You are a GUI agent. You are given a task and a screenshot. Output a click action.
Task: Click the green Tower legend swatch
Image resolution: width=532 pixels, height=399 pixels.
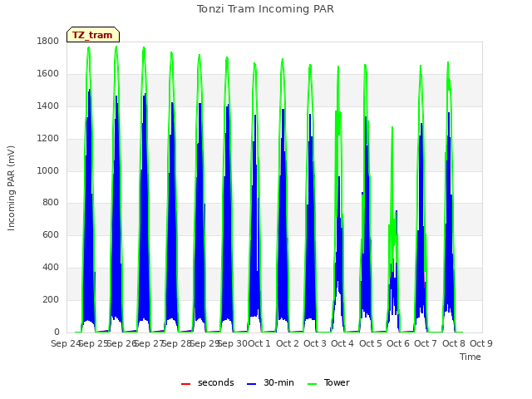[x=312, y=384]
